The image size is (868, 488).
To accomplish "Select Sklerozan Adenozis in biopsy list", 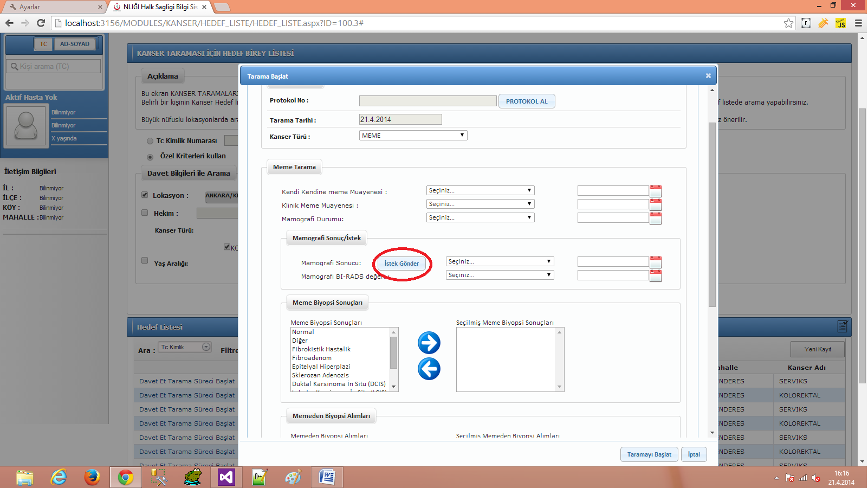I will point(320,375).
